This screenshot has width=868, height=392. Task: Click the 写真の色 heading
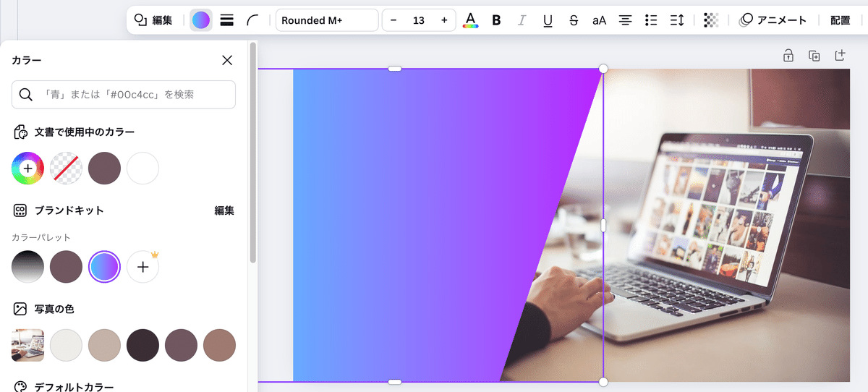pyautogui.click(x=54, y=309)
